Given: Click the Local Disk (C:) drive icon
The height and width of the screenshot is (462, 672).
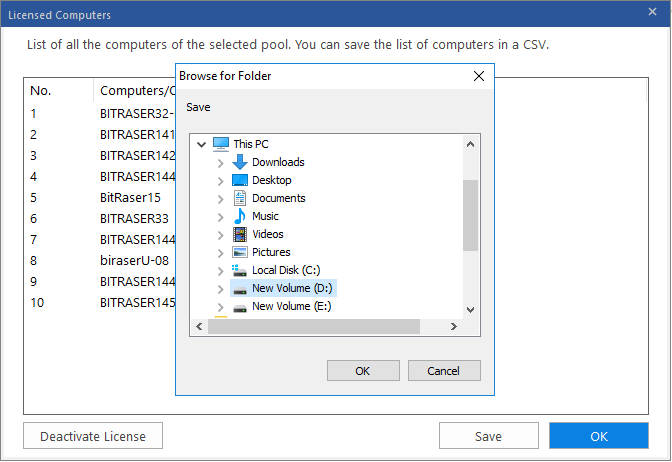Looking at the screenshot, I should (239, 270).
